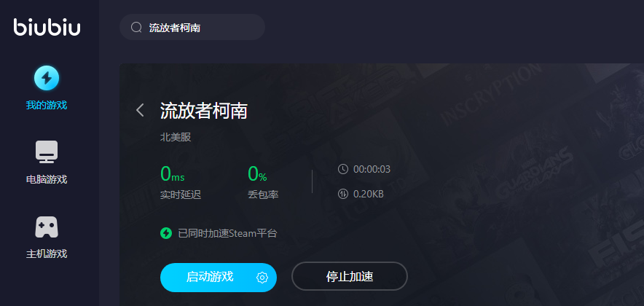Stop acceleration with 停止加速 button
This screenshot has width=644, height=306.
(350, 276)
